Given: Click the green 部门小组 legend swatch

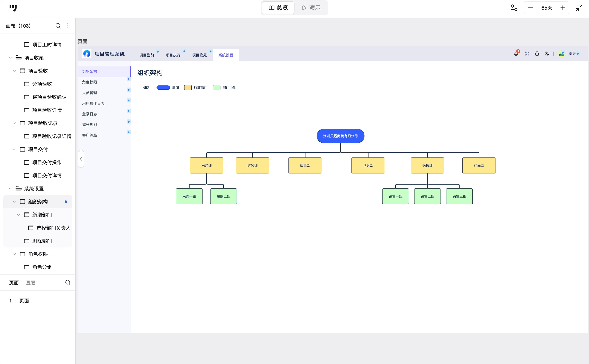Looking at the screenshot, I should [217, 88].
